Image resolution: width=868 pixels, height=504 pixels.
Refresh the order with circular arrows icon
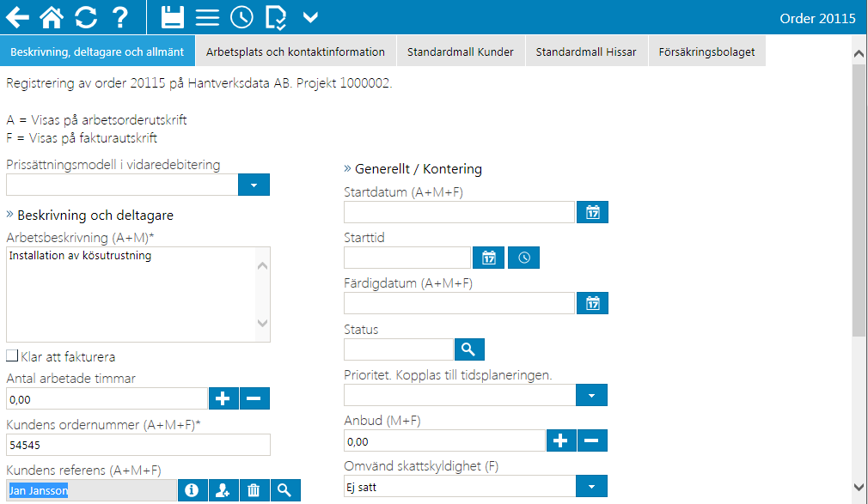pyautogui.click(x=86, y=18)
